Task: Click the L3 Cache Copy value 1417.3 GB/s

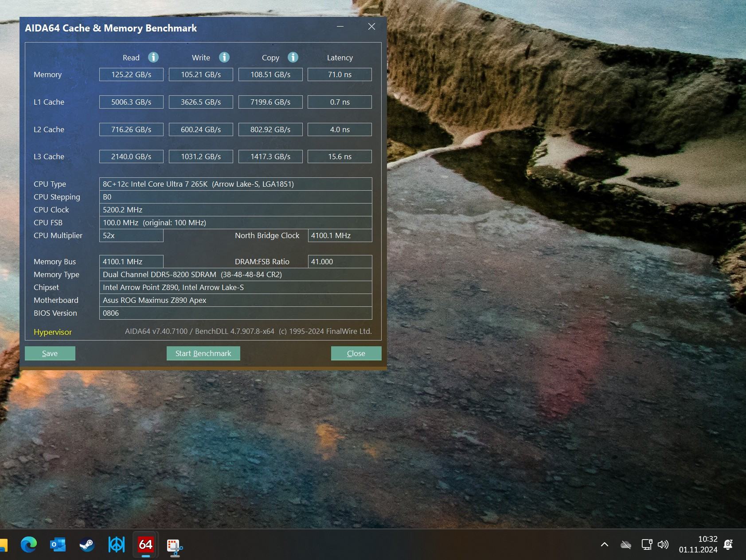Action: click(x=270, y=157)
